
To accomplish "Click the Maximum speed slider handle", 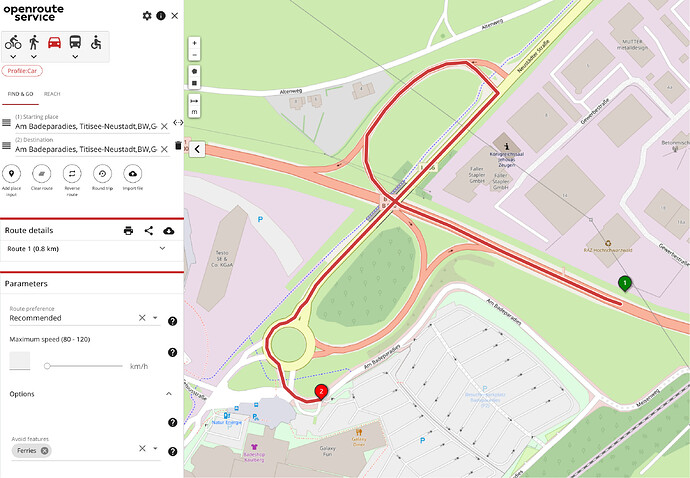I will [47, 366].
